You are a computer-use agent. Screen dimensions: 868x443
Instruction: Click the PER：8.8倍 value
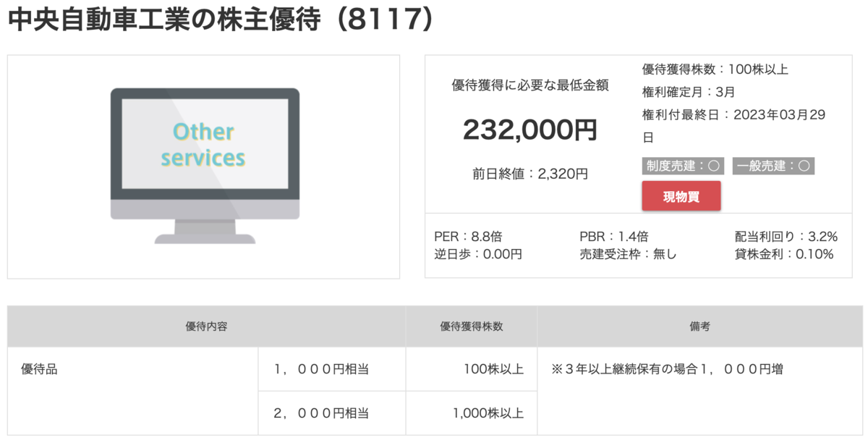click(x=468, y=237)
